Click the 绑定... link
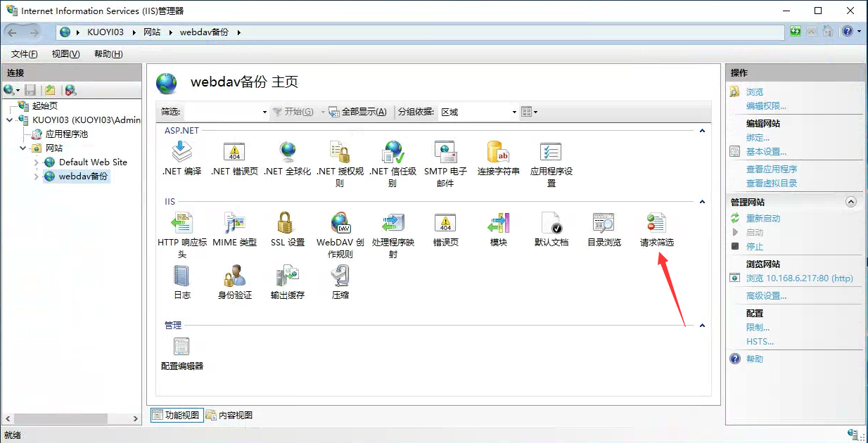The image size is (868, 443). tap(758, 138)
